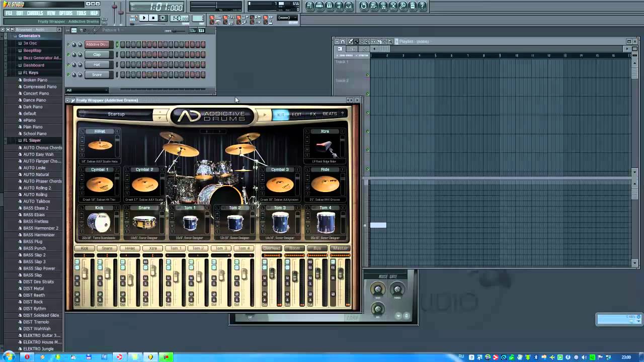
Task: Click the Cymbal 2 crash image
Action: (144, 185)
